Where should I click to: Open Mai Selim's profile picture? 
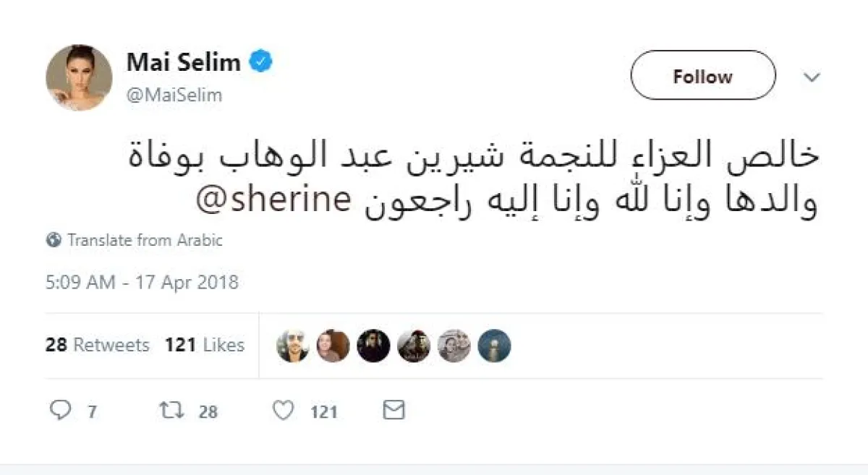coord(79,77)
